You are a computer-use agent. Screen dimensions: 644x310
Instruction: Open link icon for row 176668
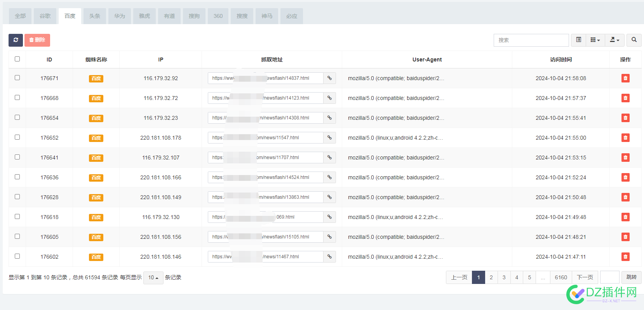329,98
